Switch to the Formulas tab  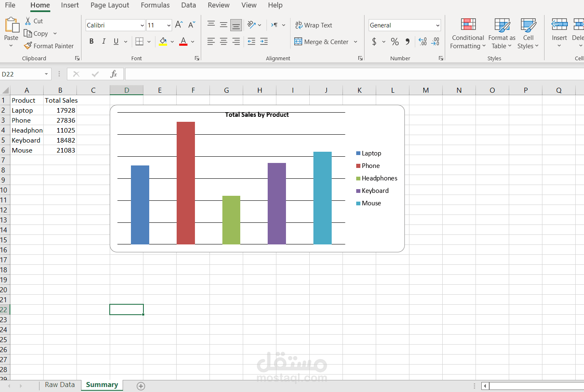155,5
